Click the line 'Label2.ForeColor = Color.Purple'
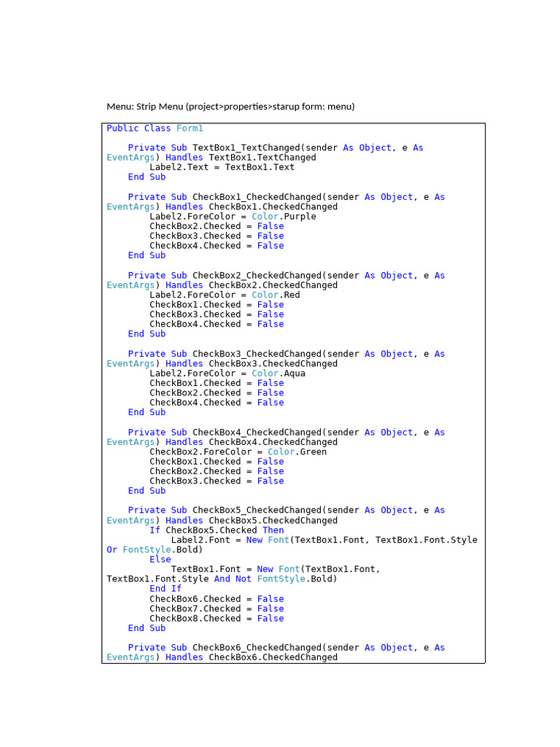 click(233, 217)
